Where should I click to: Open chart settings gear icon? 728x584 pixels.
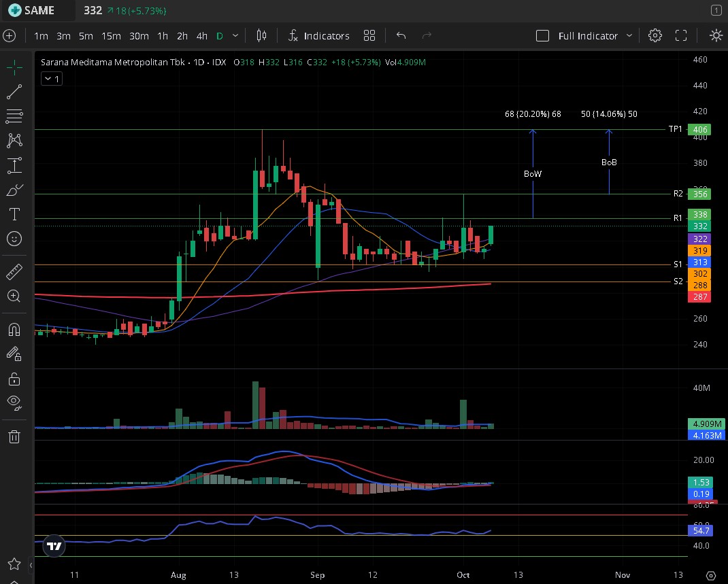click(655, 35)
